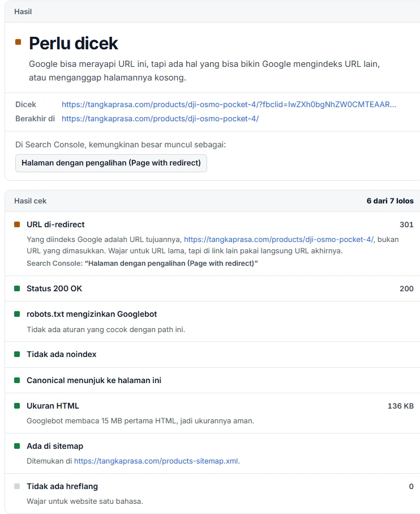Click the orange icon next to 'URL di-redirect'
This screenshot has width=420, height=514.
(17, 224)
